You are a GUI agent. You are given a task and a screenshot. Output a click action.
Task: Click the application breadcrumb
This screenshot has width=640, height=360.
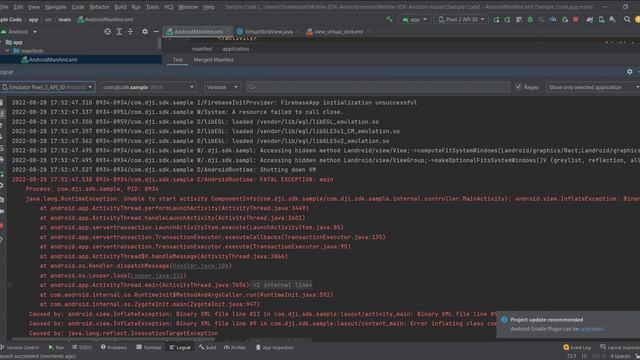click(236, 49)
